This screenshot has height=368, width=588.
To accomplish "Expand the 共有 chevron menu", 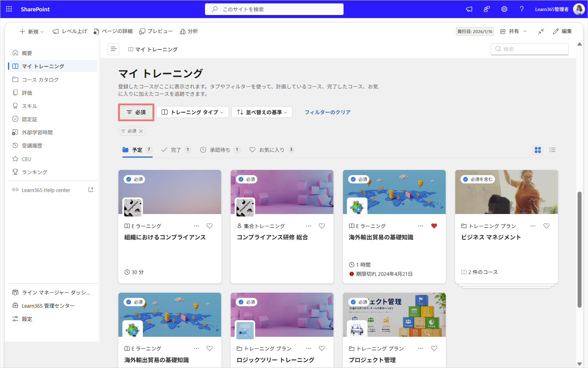I will [x=525, y=31].
